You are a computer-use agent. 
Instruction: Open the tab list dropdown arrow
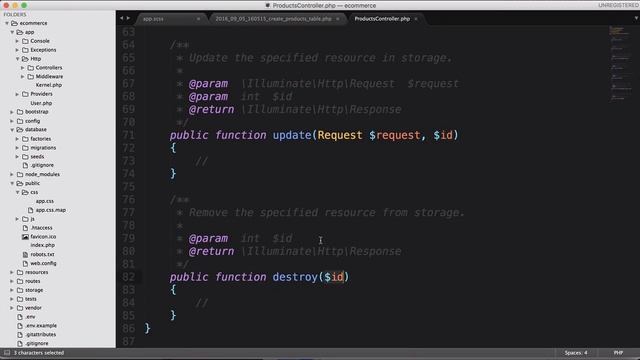pos(636,18)
